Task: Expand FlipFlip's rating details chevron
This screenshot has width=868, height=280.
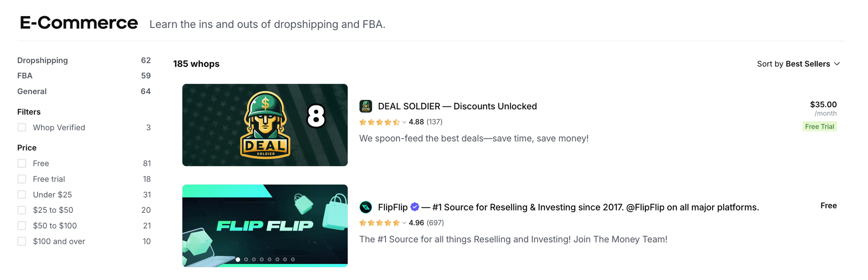Action: pyautogui.click(x=403, y=223)
